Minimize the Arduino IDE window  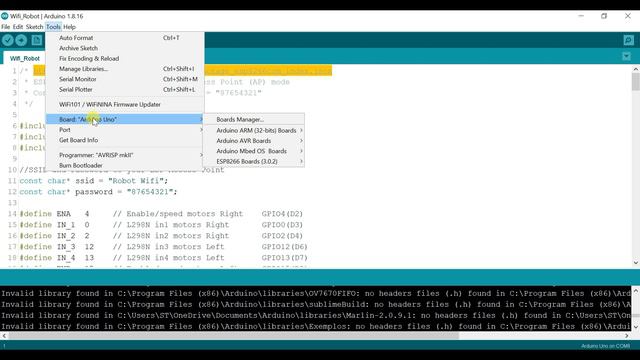pyautogui.click(x=581, y=16)
